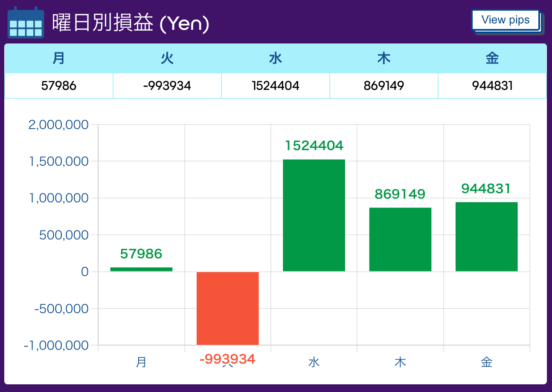The height and width of the screenshot is (392, 552).
Task: Click the small green Monday bar
Action: [x=141, y=269]
